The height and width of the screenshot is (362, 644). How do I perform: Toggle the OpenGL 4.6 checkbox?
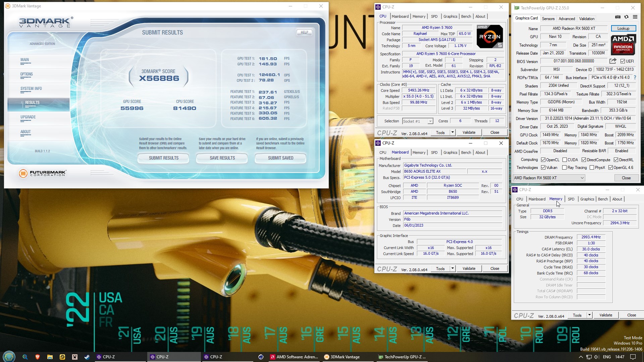[610, 168]
